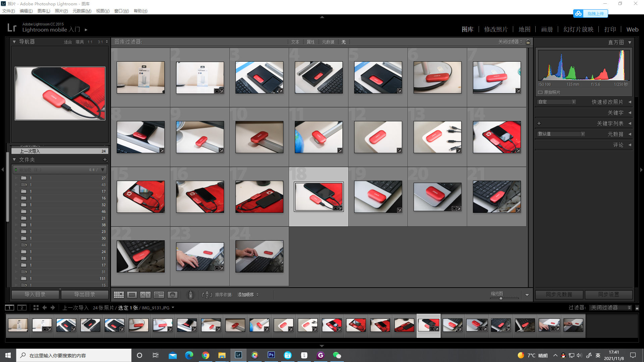Toggle 原始照片 checkbox under histogram
Screen dimensions: 644x362
point(540,92)
